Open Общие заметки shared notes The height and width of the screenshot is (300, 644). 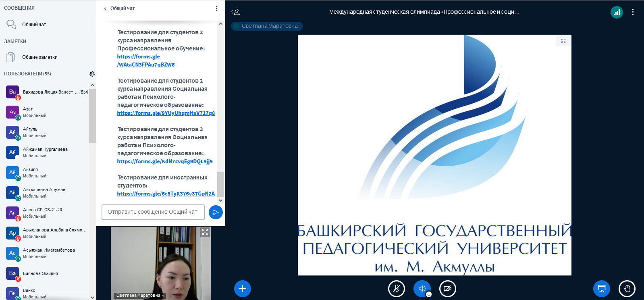pos(39,57)
